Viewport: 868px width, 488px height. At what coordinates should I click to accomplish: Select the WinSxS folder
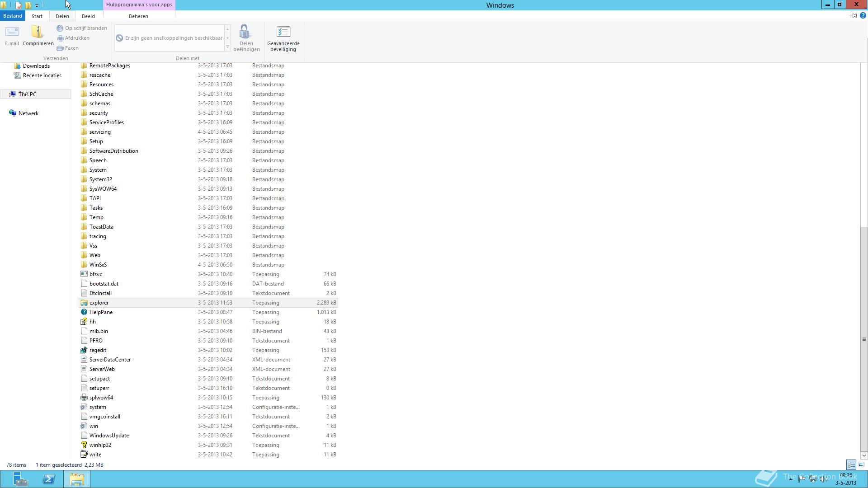(x=208, y=265)
